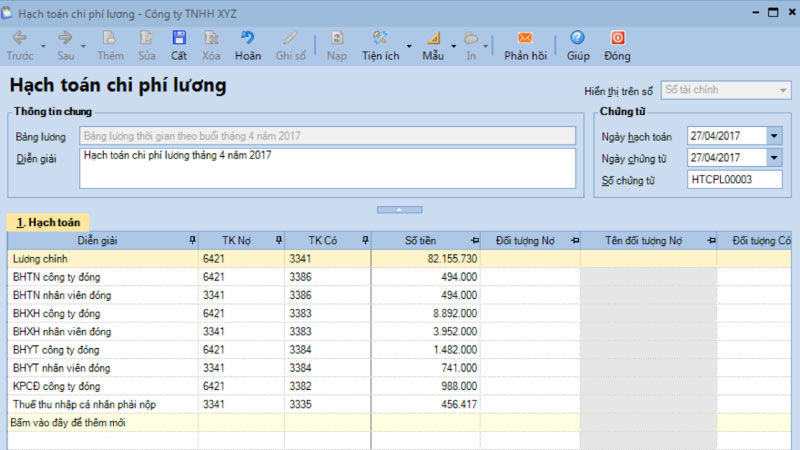Open the Tiện ích dropdown arrow
Image resolution: width=800 pixels, height=450 pixels.
409,46
